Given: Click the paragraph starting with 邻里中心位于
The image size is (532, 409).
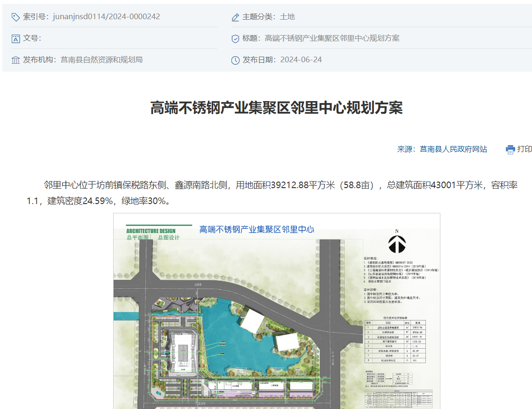Looking at the screenshot, I should [x=272, y=193].
